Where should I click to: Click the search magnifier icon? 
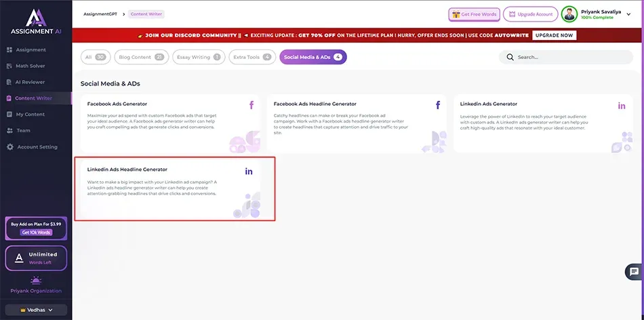tap(510, 58)
